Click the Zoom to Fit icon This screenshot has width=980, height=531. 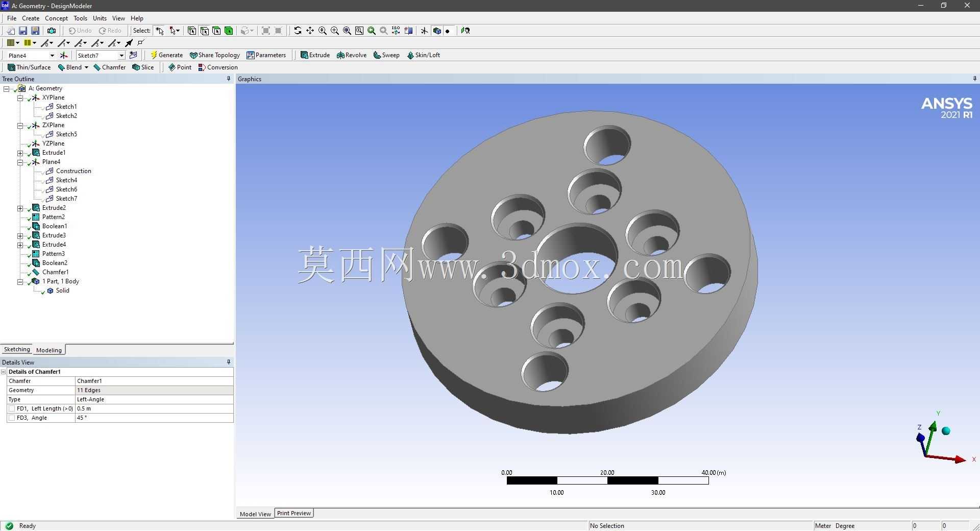347,31
